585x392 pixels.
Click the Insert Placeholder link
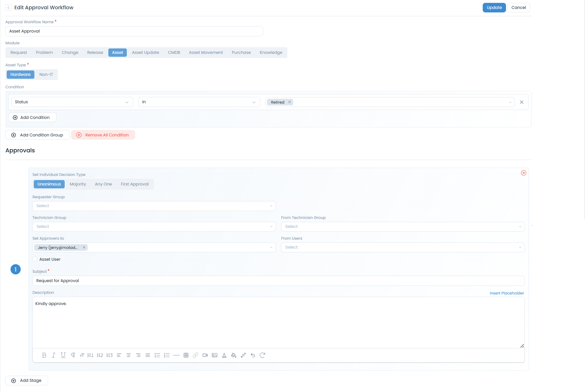coord(507,293)
